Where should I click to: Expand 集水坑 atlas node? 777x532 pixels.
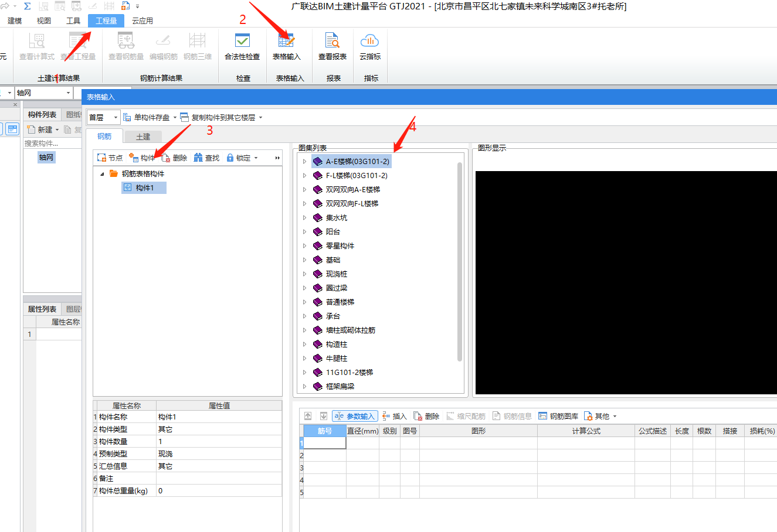coord(304,217)
